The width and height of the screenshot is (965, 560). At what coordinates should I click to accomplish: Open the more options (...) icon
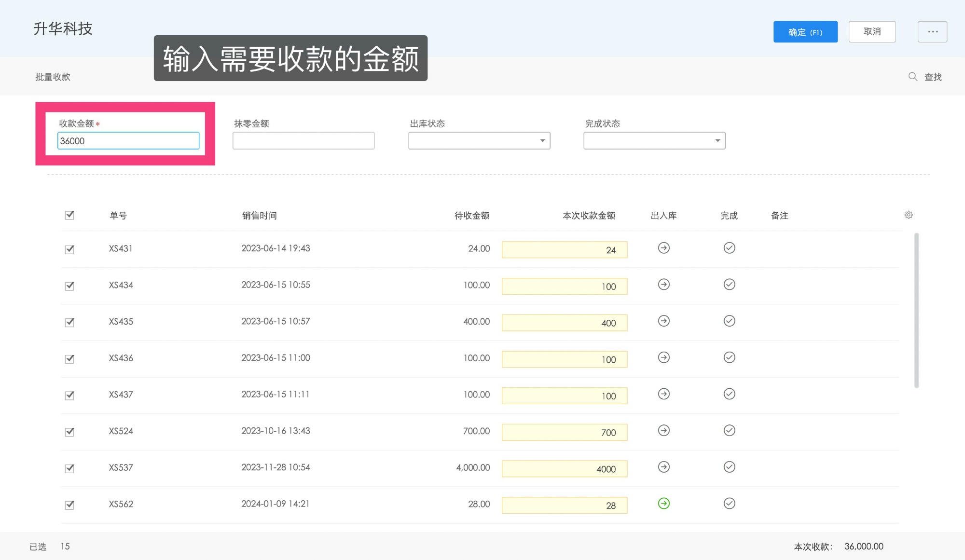pos(932,31)
